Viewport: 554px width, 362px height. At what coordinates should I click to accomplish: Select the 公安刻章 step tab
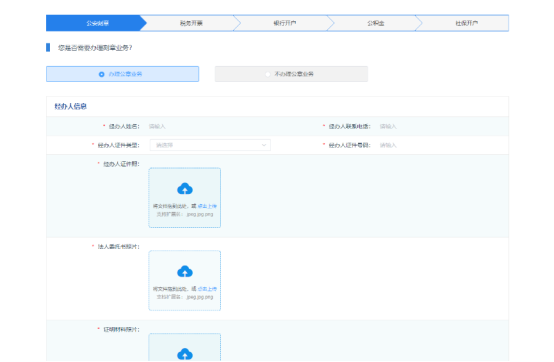coord(97,23)
